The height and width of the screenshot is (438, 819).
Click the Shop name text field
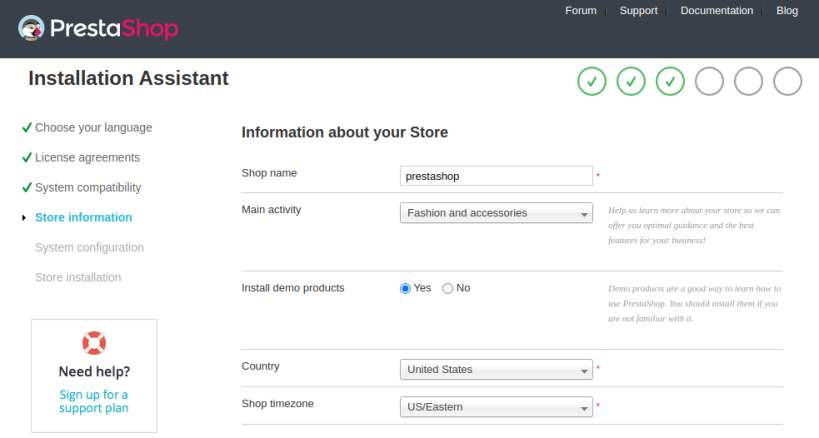[496, 176]
